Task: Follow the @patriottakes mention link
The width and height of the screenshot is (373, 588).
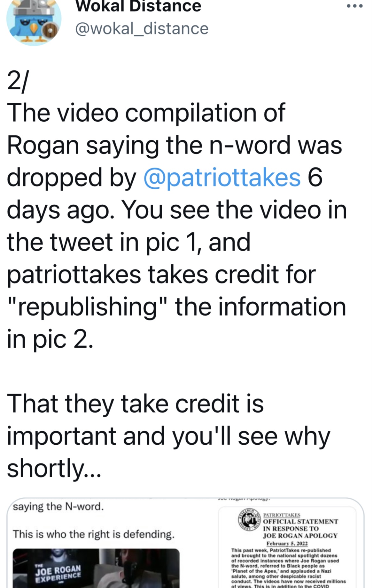Action: (x=222, y=178)
